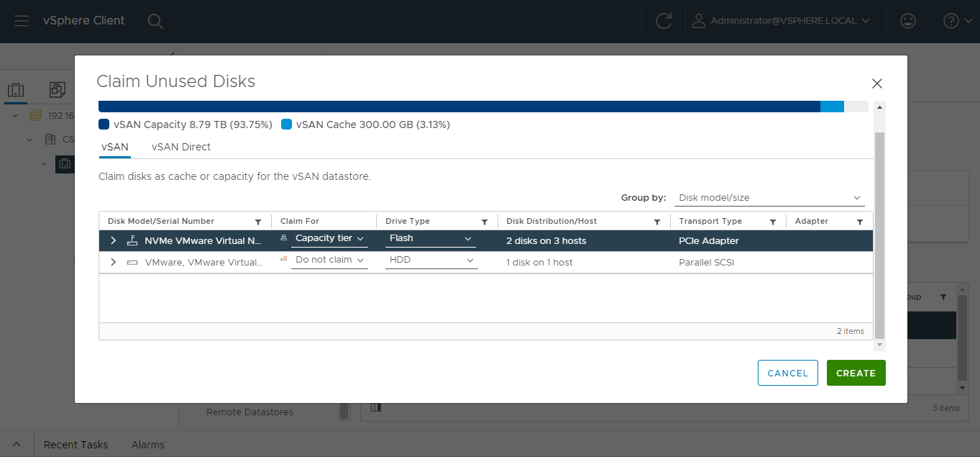Close the Claim Unused Disks dialog
This screenshot has width=980, height=457.
(x=876, y=83)
